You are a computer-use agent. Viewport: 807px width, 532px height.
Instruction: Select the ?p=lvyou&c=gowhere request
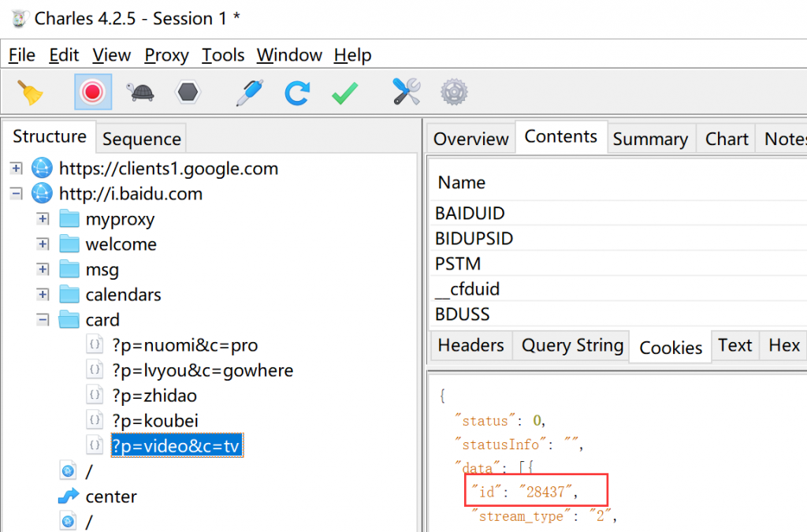pyautogui.click(x=203, y=370)
